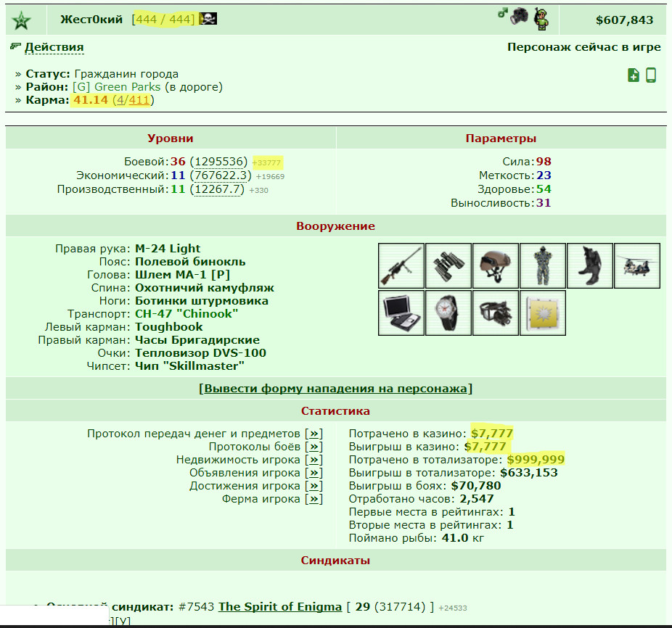Screen dimensions: 672x628
Task: Open the Полевой бинокль item link
Action: click(190, 262)
